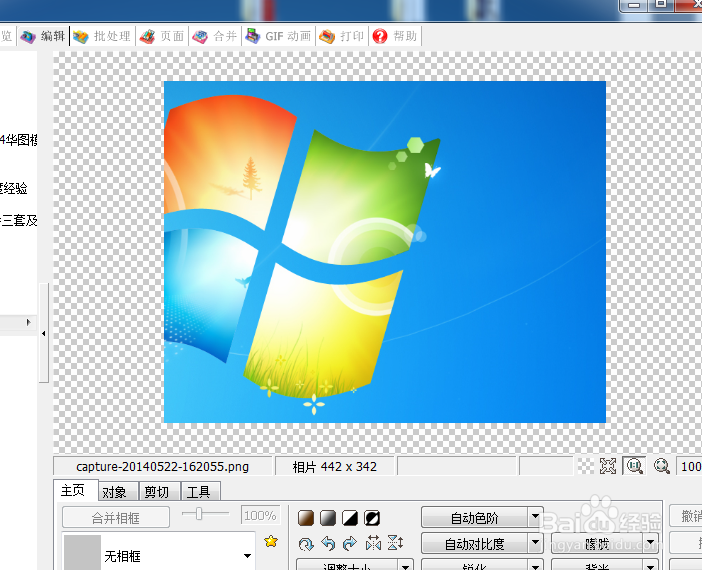Flip the image vertically
This screenshot has width=702, height=570.
pyautogui.click(x=395, y=544)
